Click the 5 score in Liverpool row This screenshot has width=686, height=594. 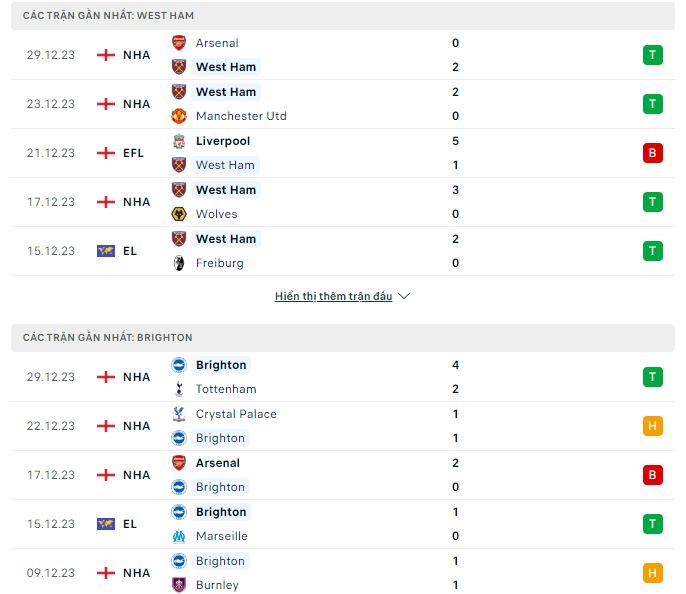tap(455, 141)
